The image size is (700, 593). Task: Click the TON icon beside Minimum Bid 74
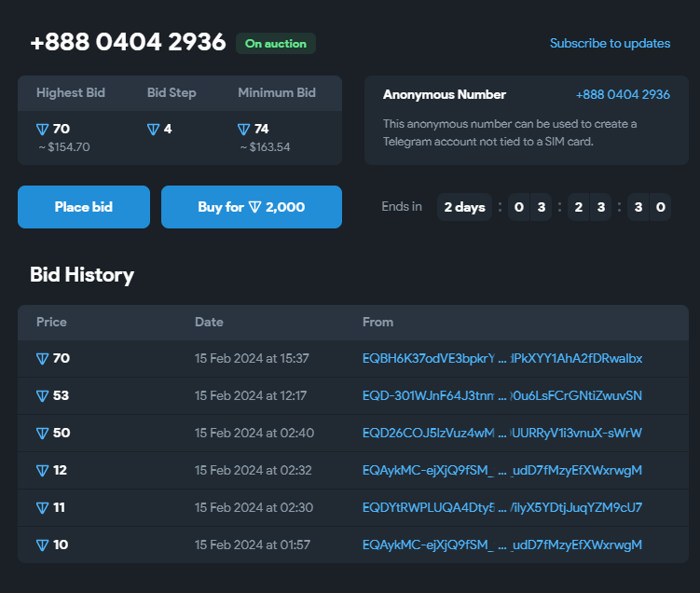pos(244,130)
